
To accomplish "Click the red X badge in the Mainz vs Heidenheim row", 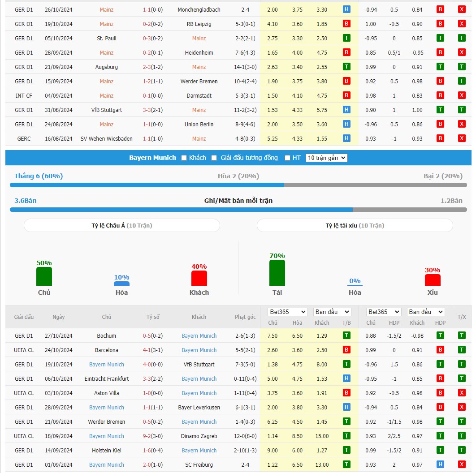I will pyautogui.click(x=461, y=52).
